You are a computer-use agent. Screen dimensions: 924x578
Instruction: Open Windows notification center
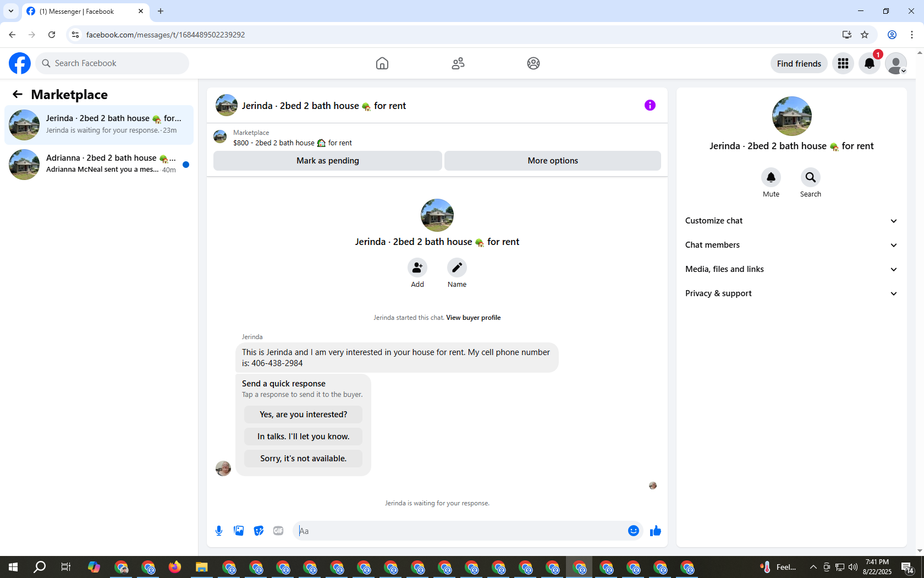tap(908, 567)
